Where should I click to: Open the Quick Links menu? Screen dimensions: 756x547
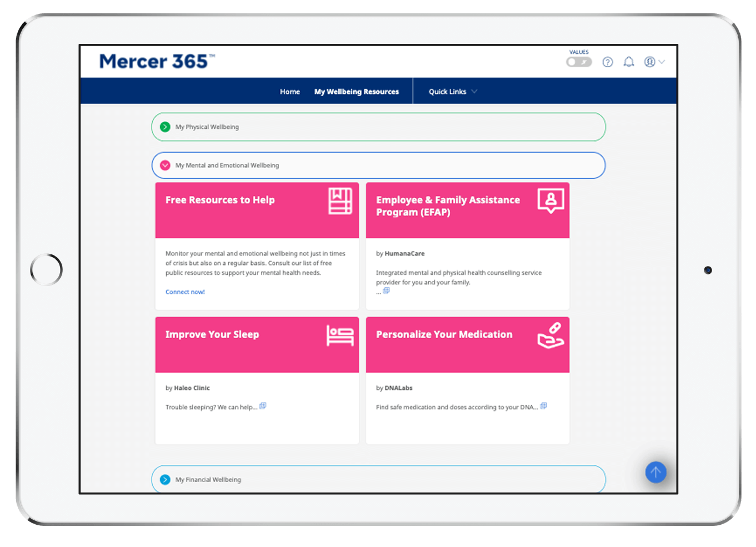point(447,92)
